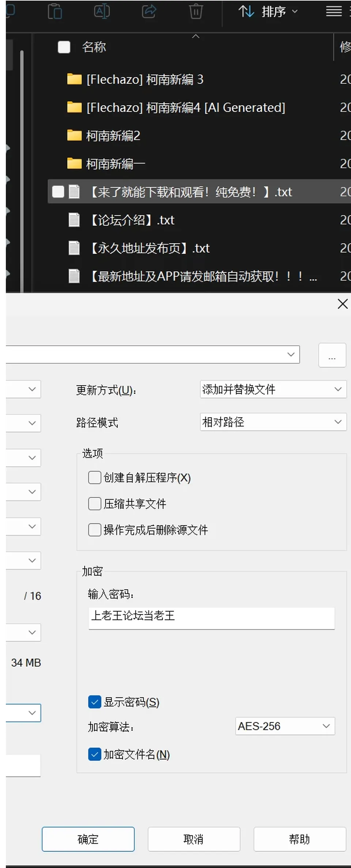Viewport: 351px width, 868px height.
Task: Click the text file icon beside 【论坛介绍】.txt
Action: pyautogui.click(x=74, y=220)
